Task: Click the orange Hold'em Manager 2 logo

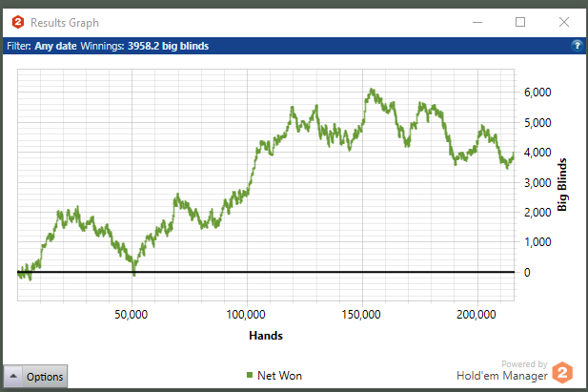Action: coord(562,373)
